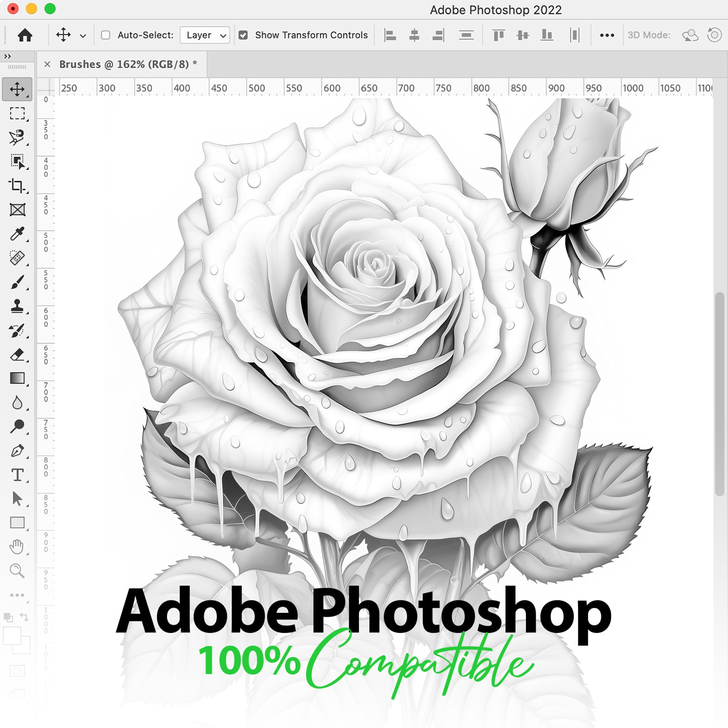
Task: Open the Auto-Select Layer dropdown
Action: 205,35
